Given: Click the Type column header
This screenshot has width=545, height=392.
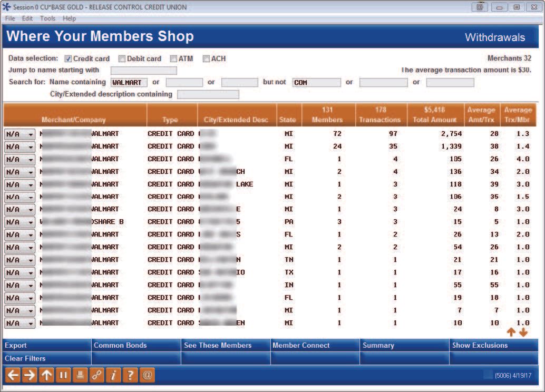Looking at the screenshot, I should tap(172, 115).
